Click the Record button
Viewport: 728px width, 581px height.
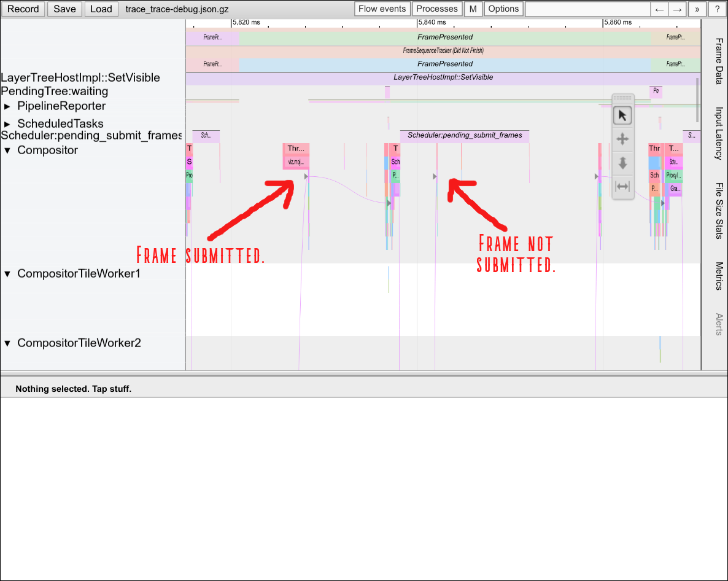tap(23, 9)
